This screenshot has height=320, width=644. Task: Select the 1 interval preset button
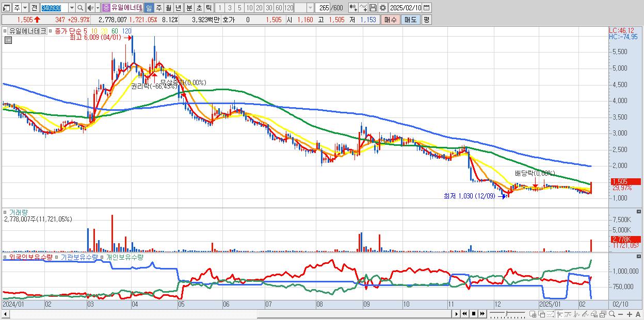click(219, 8)
